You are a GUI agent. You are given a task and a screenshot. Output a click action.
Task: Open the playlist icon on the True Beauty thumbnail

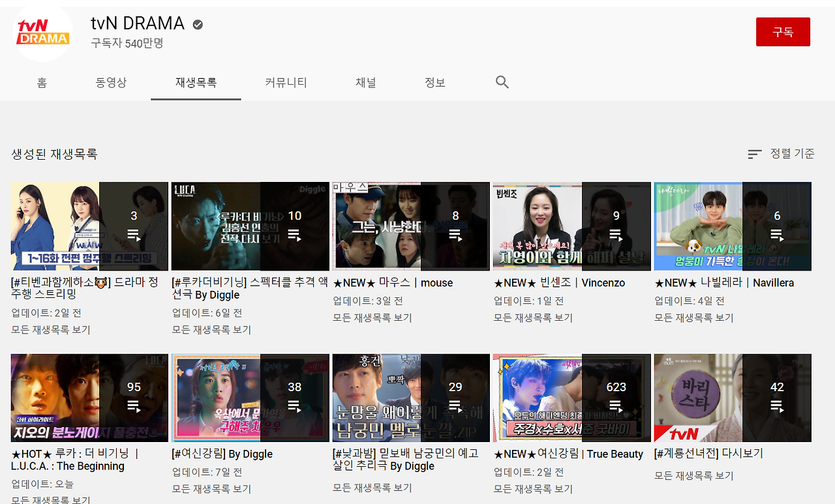pos(616,406)
